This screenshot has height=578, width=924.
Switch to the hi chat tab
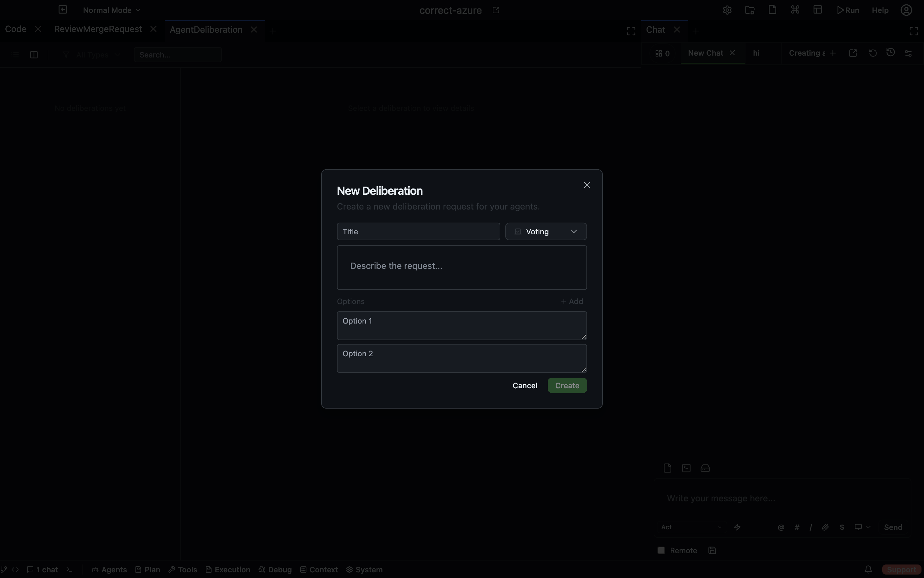(x=756, y=53)
